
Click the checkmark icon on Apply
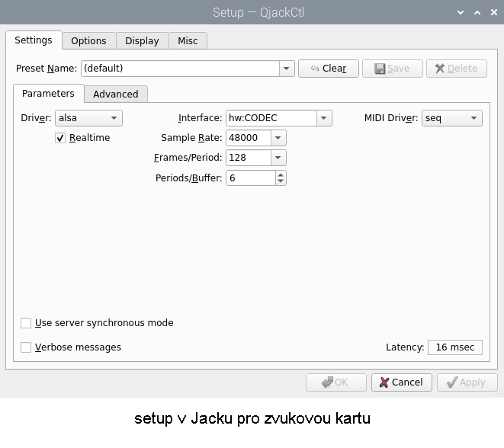tap(452, 382)
